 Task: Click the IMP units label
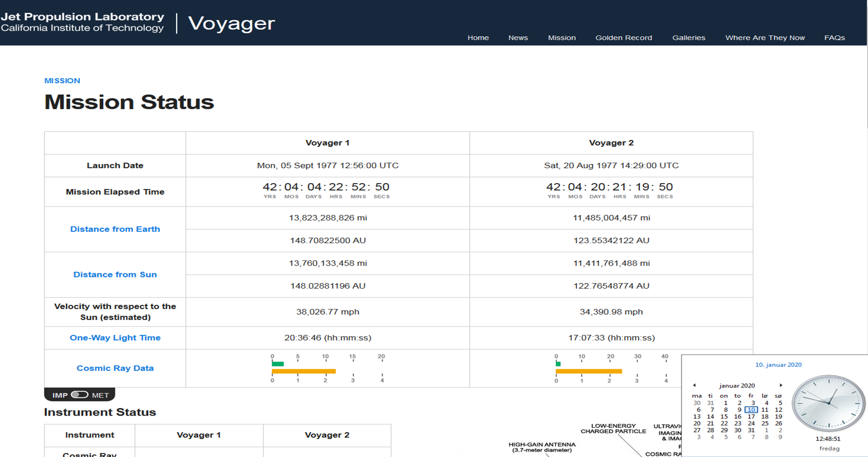click(x=60, y=395)
